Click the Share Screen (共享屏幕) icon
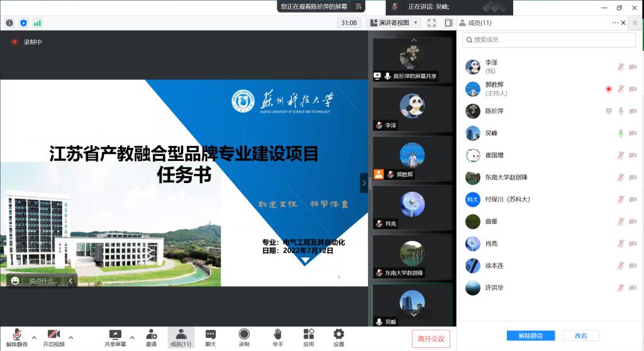Image resolution: width=644 pixels, height=351 pixels. 115,335
